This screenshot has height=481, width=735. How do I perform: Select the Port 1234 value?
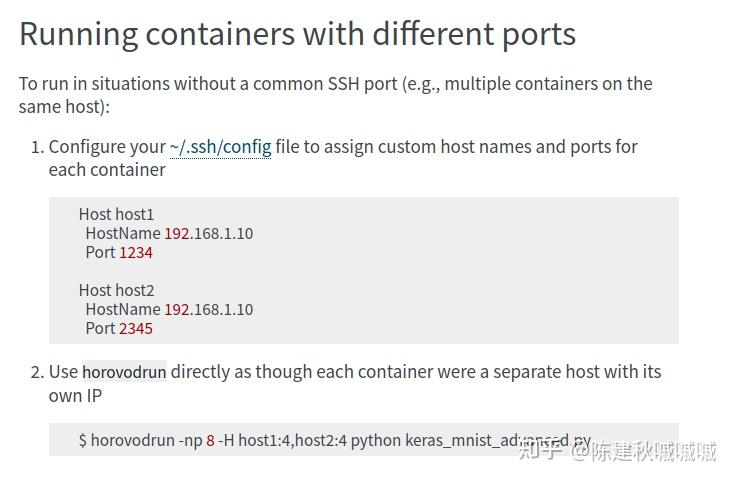point(136,253)
